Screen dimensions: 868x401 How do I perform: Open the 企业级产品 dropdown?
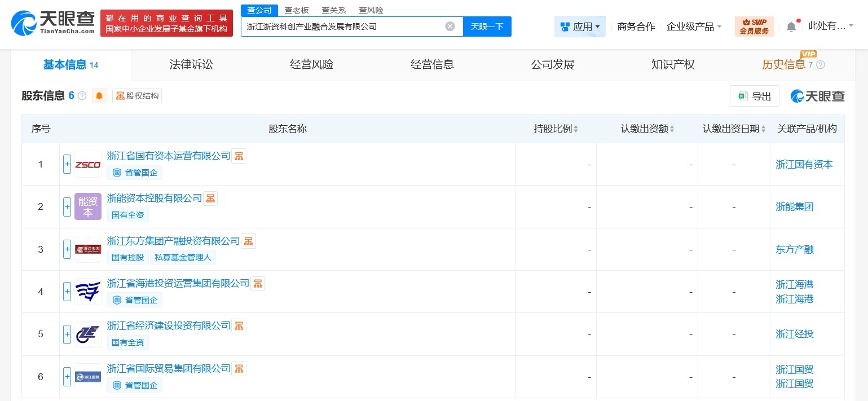pyautogui.click(x=694, y=26)
